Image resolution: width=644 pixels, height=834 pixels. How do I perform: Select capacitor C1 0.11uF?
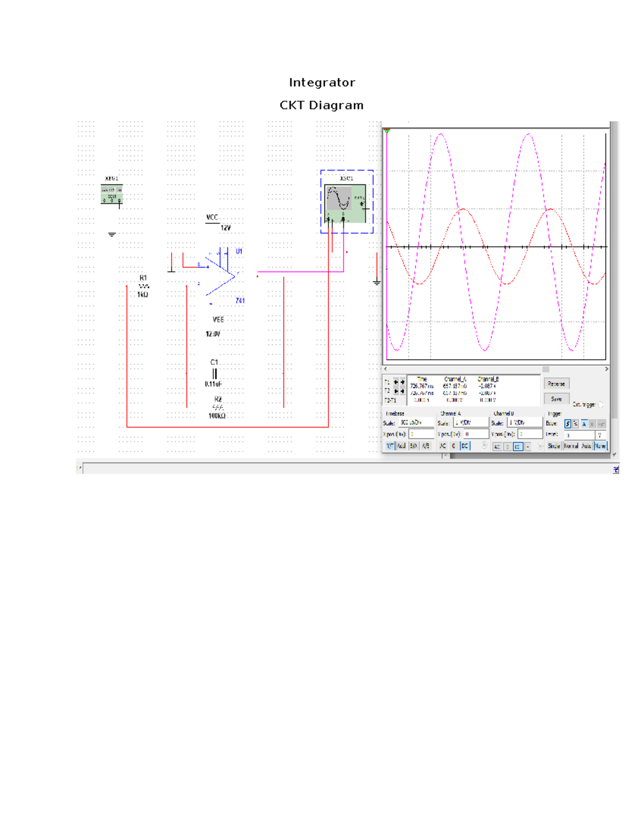pyautogui.click(x=214, y=373)
